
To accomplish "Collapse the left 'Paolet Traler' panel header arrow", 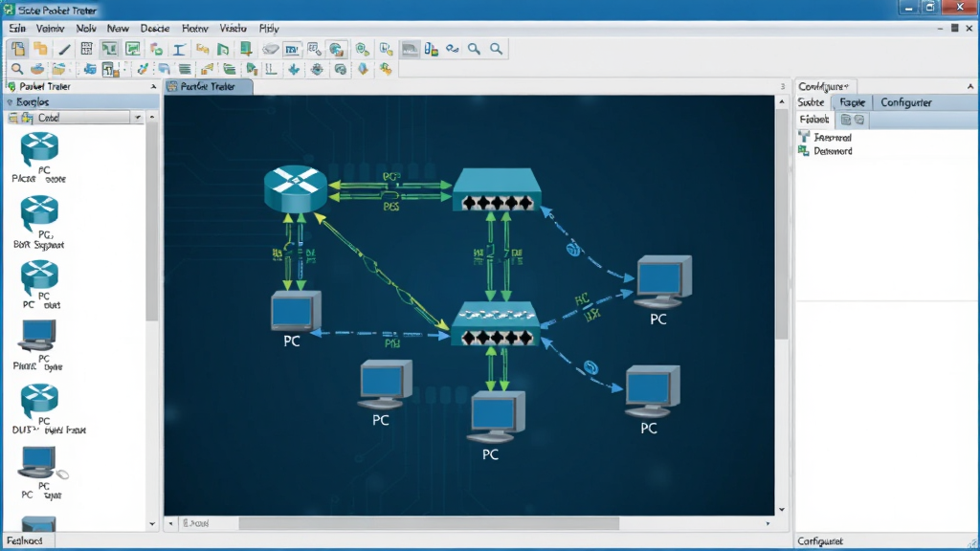I will coord(153,87).
